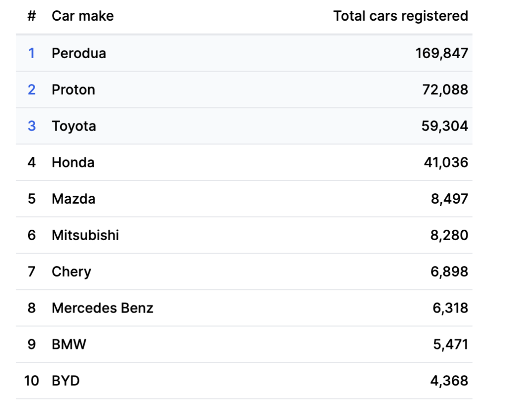Click the blue rank number 3
The image size is (505, 420).
coord(32,126)
